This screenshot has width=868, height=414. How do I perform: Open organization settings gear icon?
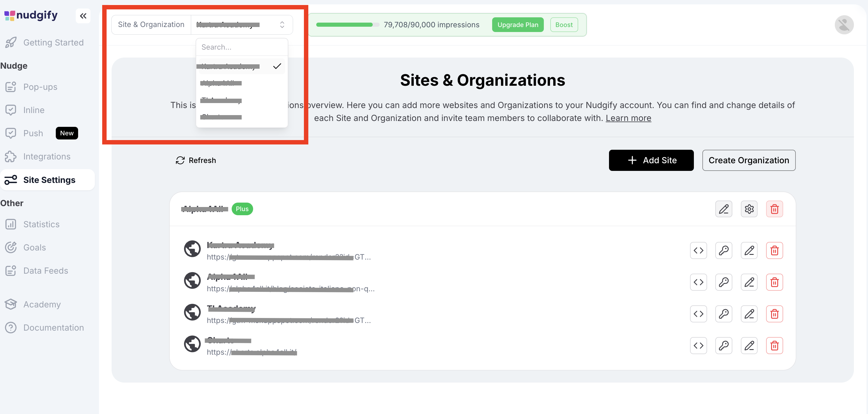(749, 209)
